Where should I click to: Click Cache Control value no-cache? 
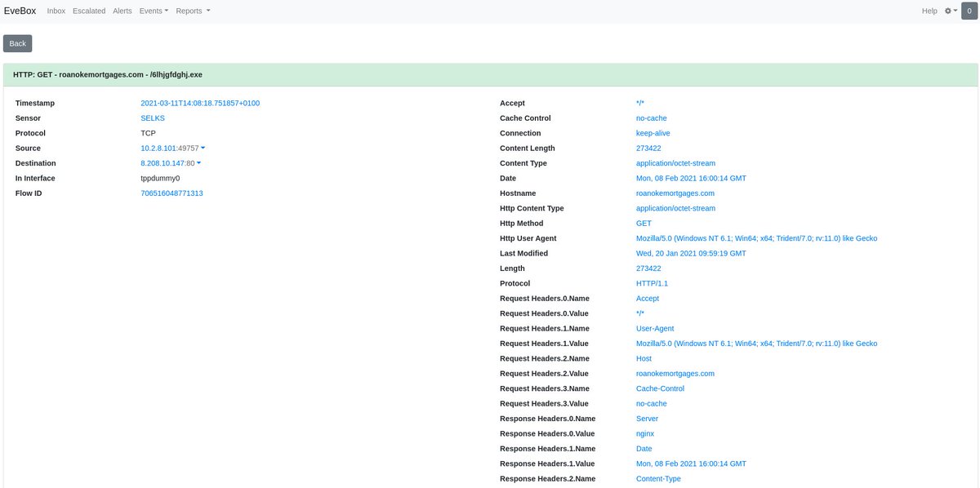pyautogui.click(x=652, y=118)
